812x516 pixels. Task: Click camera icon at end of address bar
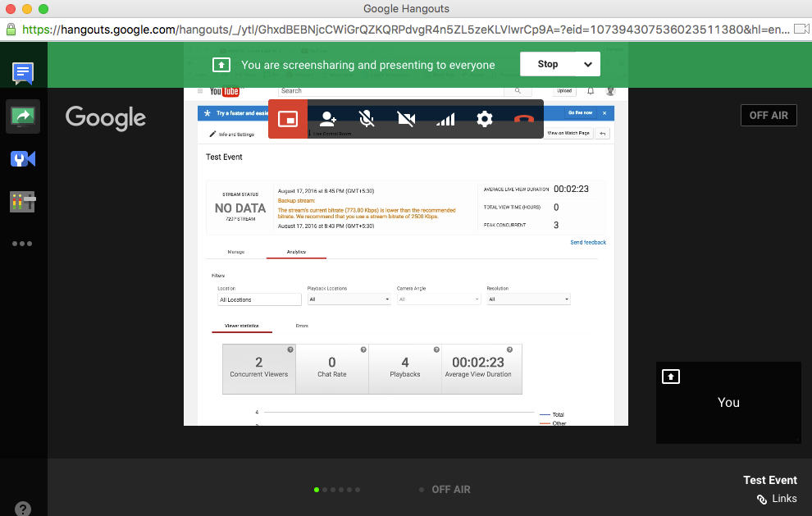pos(802,29)
